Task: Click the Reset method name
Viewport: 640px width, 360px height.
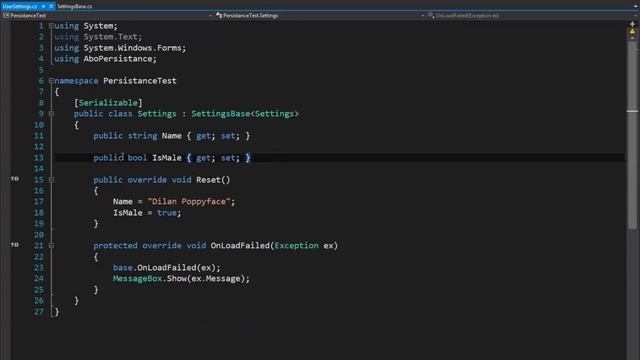Action: tap(208, 180)
